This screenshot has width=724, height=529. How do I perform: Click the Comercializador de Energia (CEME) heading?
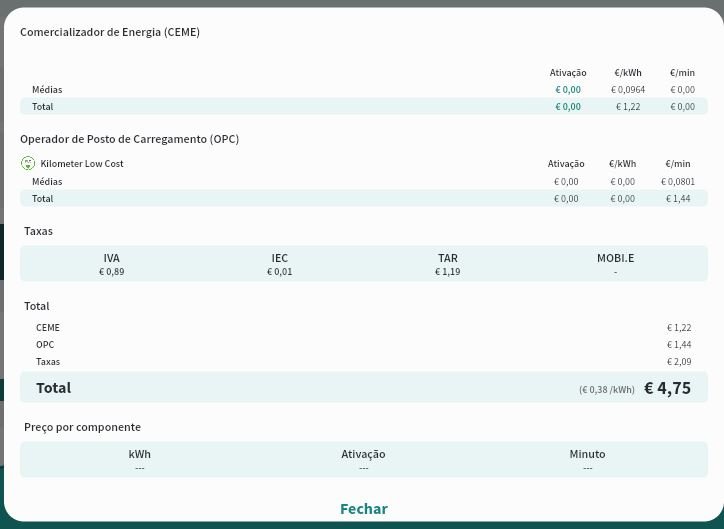[x=110, y=32]
